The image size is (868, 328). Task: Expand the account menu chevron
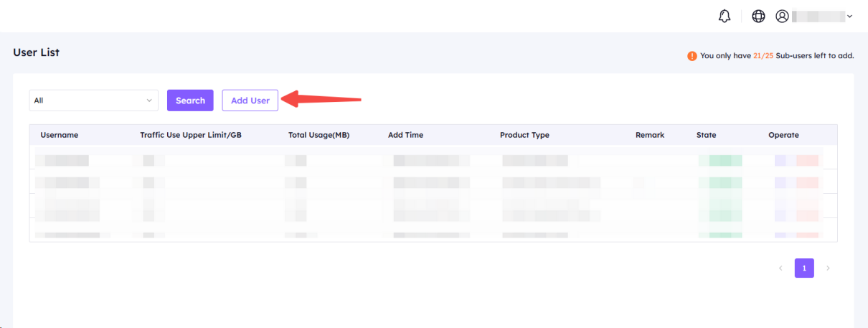point(849,16)
